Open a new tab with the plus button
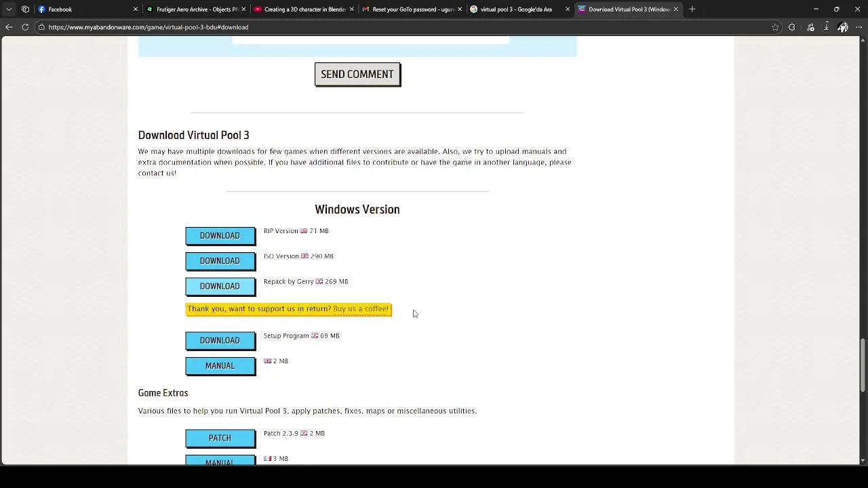 tap(692, 9)
